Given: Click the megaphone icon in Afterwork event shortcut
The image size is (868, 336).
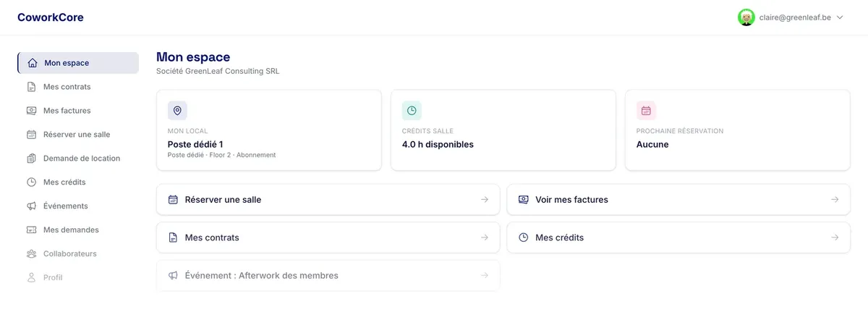Looking at the screenshot, I should tap(173, 276).
